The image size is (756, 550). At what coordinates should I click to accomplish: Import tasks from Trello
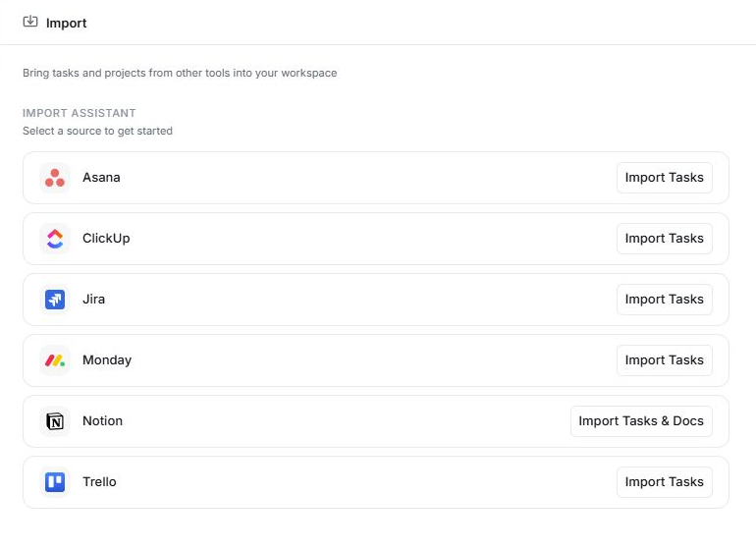click(665, 482)
